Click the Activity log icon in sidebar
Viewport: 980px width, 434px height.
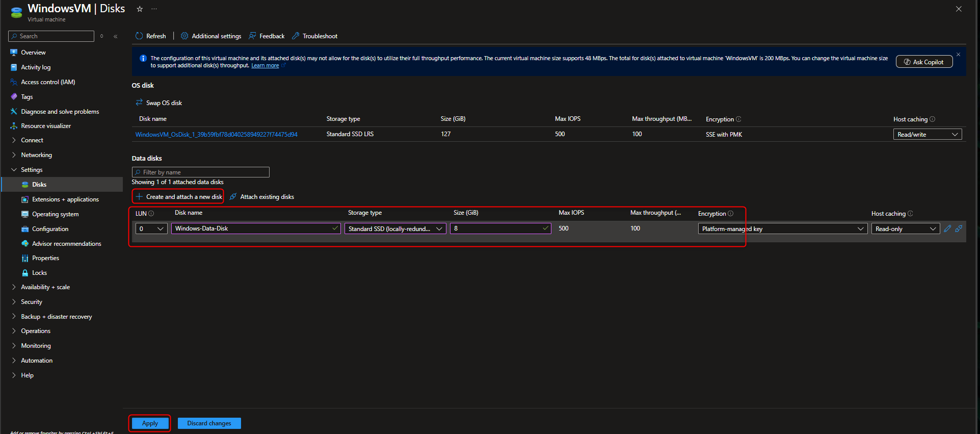point(14,67)
